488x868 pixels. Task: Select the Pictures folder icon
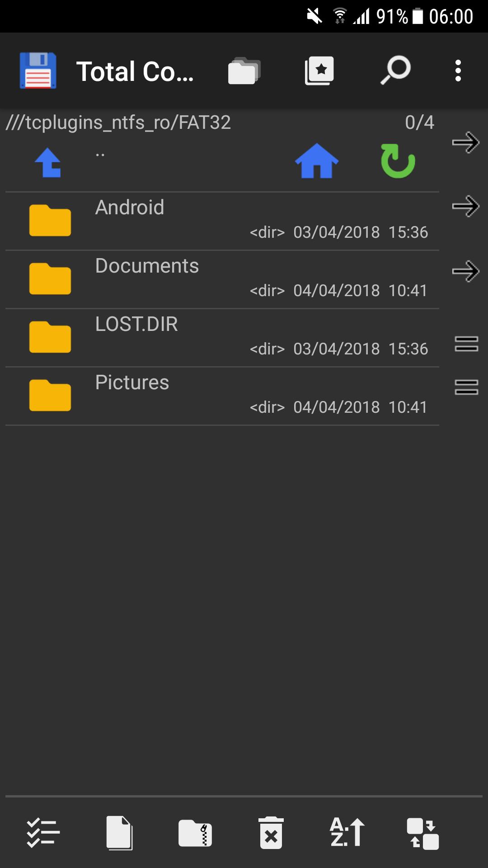(x=50, y=396)
